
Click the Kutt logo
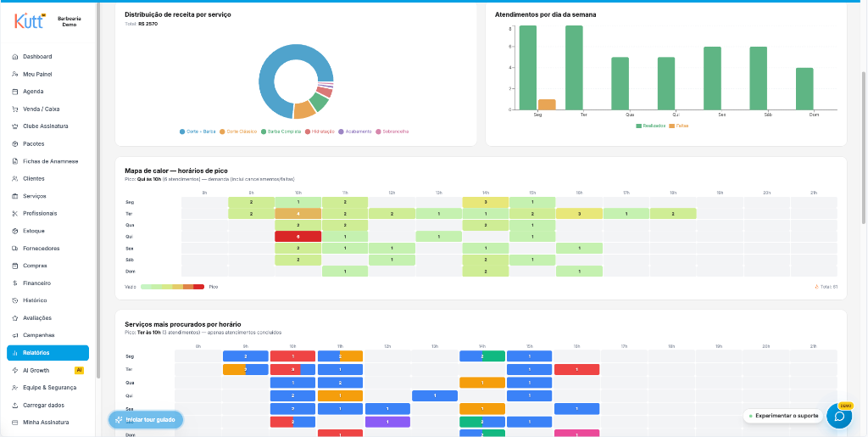coord(30,21)
